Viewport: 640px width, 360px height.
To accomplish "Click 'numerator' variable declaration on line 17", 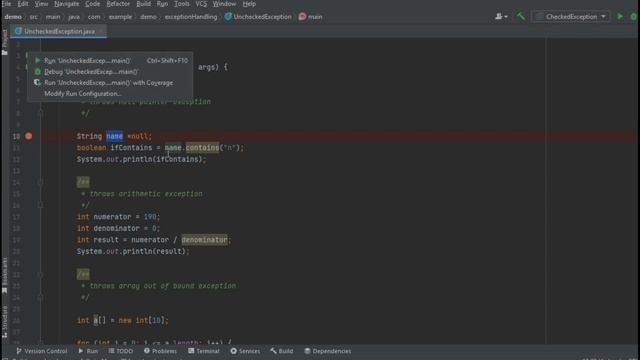I will [112, 217].
